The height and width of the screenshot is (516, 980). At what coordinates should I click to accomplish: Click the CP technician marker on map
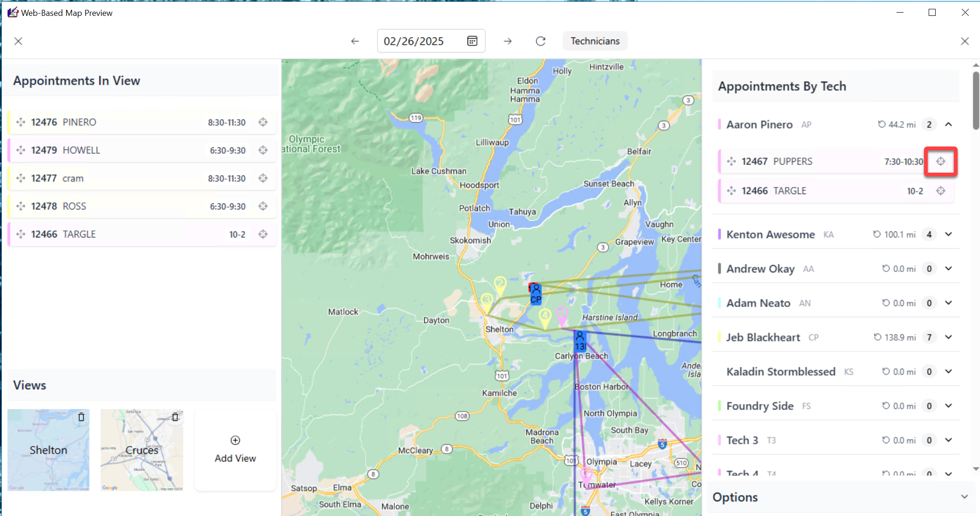[536, 295]
